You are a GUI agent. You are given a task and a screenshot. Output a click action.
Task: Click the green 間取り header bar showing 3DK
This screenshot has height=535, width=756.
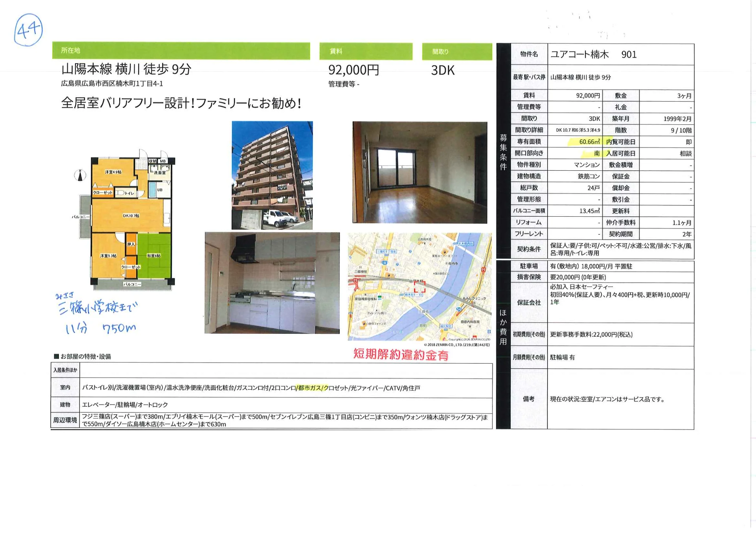pyautogui.click(x=457, y=52)
